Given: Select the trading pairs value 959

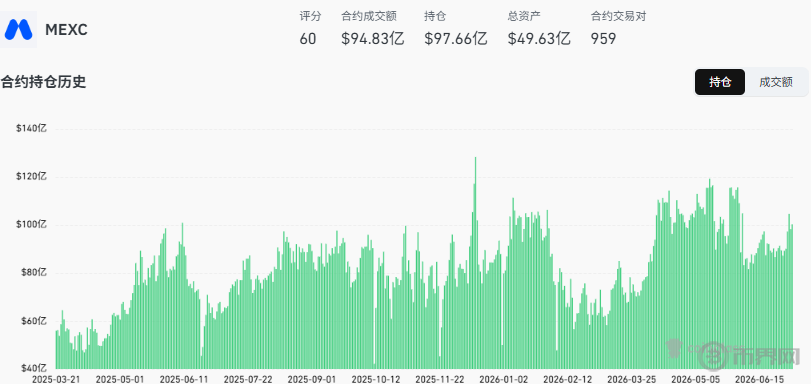Looking at the screenshot, I should (x=604, y=39).
